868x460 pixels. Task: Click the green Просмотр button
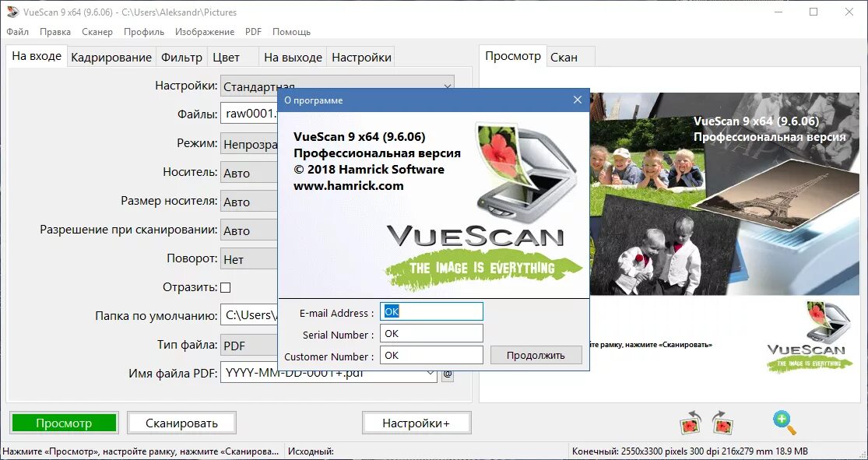64,423
